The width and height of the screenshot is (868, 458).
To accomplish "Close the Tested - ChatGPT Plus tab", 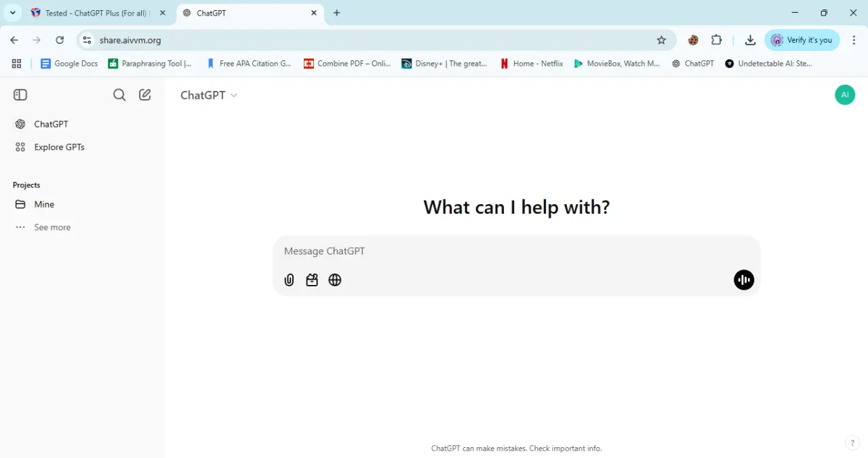I will (x=162, y=13).
